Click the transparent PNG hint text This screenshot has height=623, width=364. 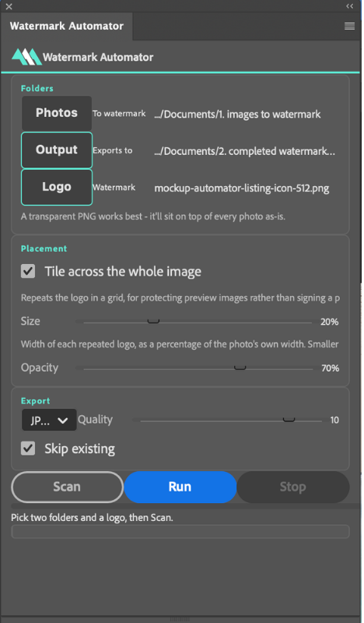click(152, 217)
